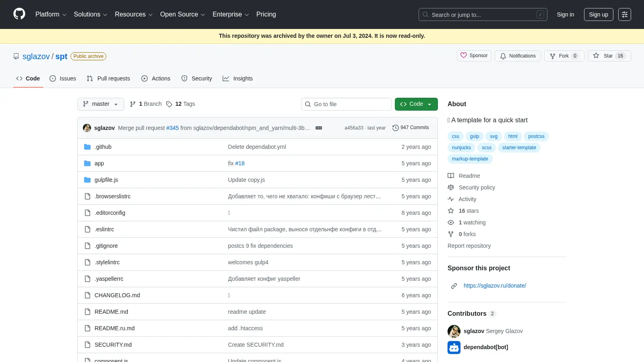Star the spt repository
Screen dimensions: 644x362
click(x=609, y=56)
